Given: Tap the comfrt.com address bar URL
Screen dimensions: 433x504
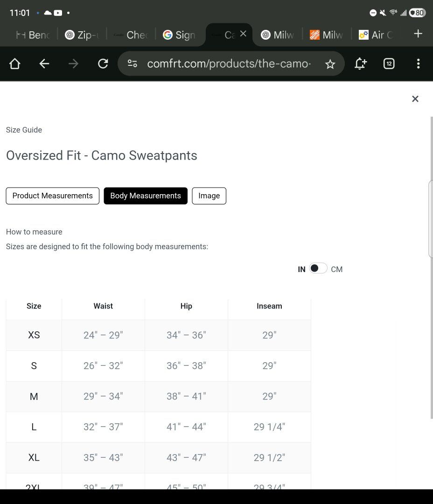Looking at the screenshot, I should click(x=229, y=64).
